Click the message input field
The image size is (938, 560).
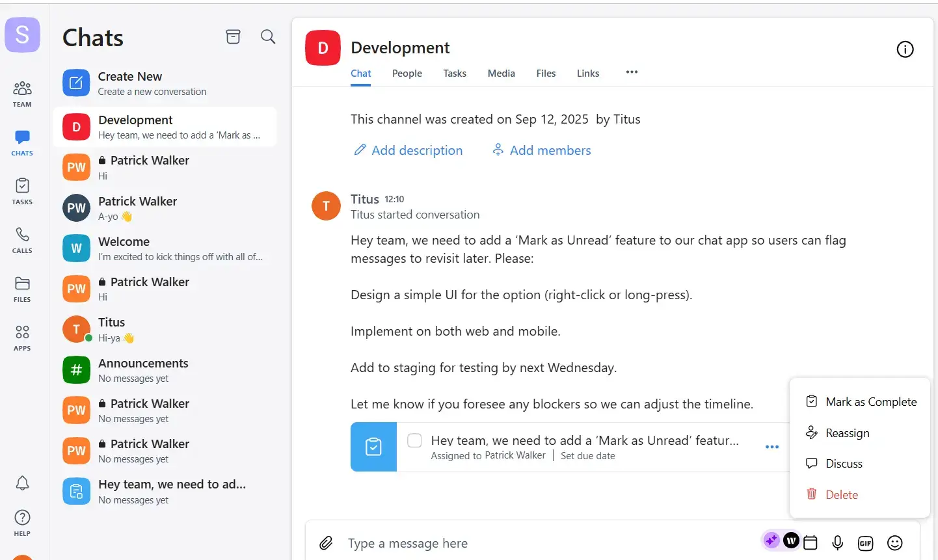click(x=546, y=543)
